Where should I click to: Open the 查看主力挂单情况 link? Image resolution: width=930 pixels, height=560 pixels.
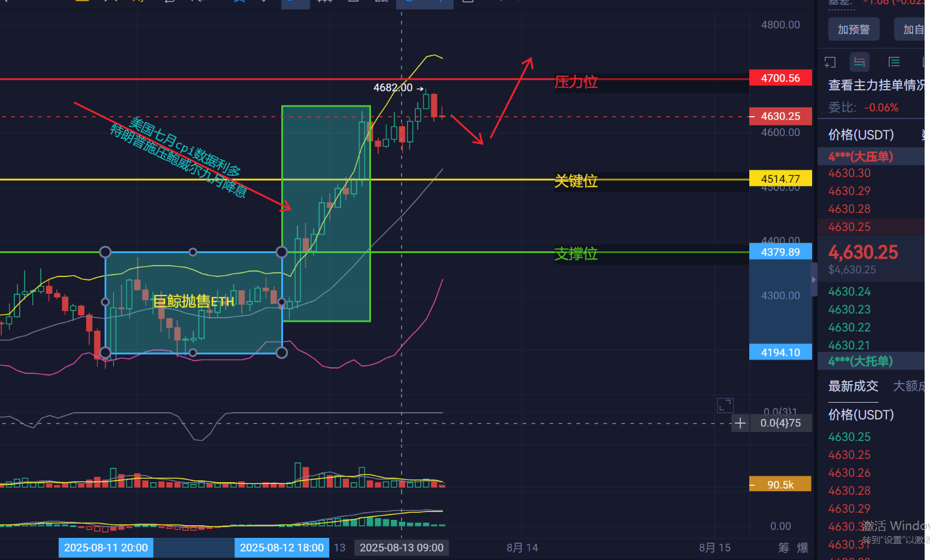point(876,85)
